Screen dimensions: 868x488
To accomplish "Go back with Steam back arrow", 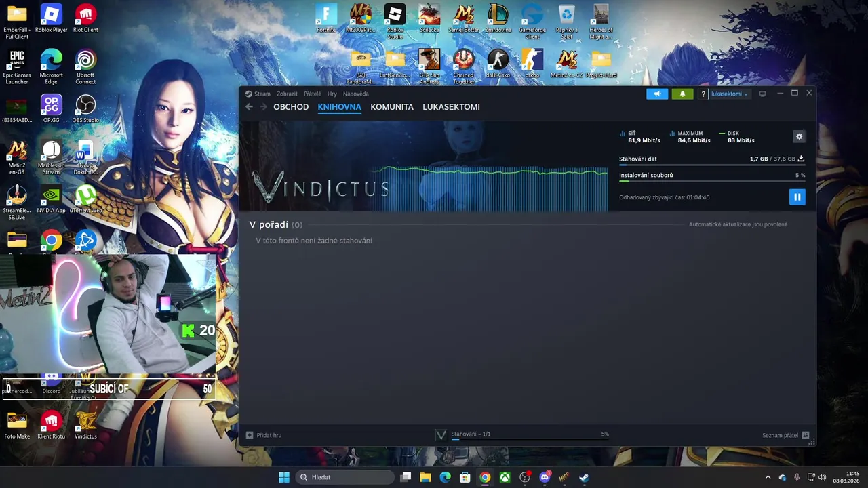I will pyautogui.click(x=249, y=107).
